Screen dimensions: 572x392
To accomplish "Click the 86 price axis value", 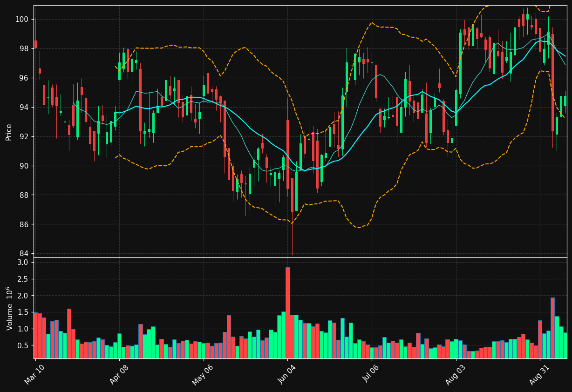I will [x=25, y=225].
